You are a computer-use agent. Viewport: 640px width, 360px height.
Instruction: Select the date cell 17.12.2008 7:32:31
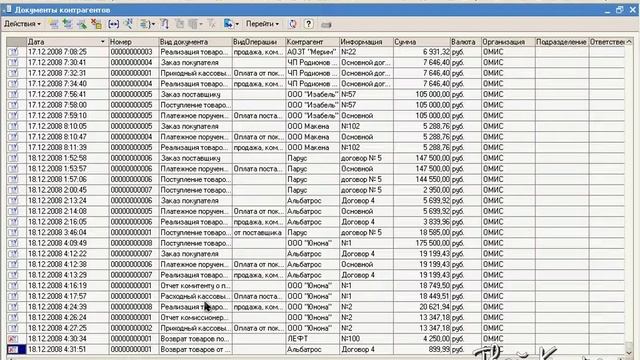coord(67,73)
